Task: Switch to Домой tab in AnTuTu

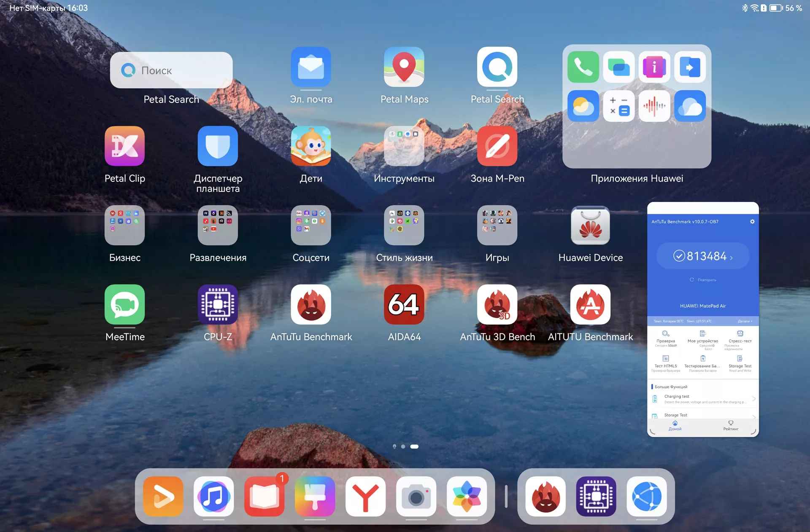Action: click(675, 426)
